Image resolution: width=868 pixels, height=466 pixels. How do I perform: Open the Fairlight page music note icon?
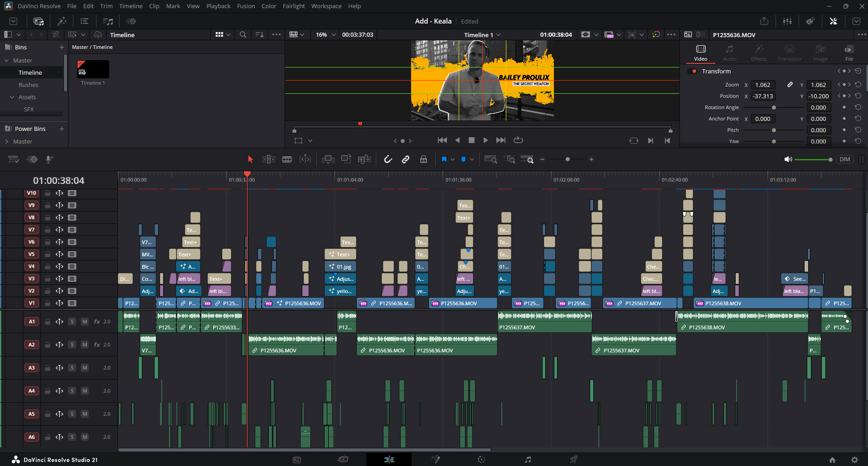pyautogui.click(x=528, y=460)
